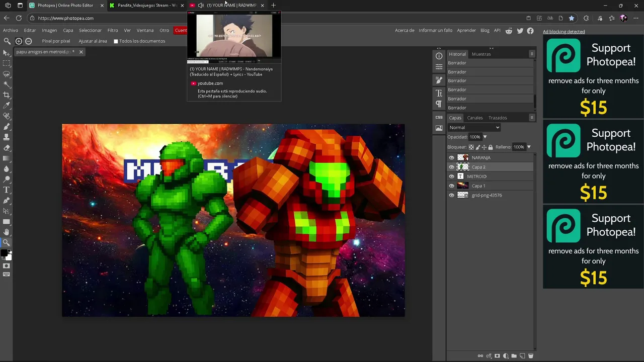Hide the METROID text layer
This screenshot has height=362, width=644.
click(451, 176)
